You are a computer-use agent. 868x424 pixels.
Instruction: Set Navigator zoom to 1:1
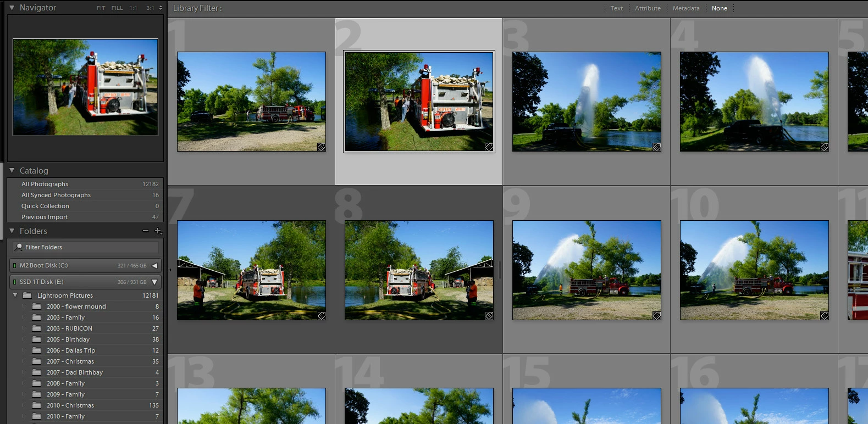click(134, 8)
